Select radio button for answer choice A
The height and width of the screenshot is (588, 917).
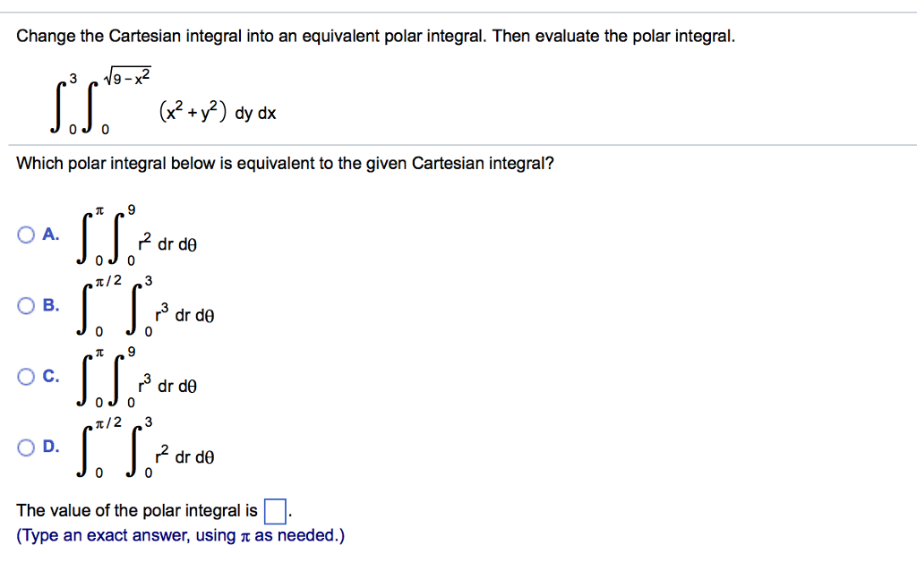coord(24,234)
